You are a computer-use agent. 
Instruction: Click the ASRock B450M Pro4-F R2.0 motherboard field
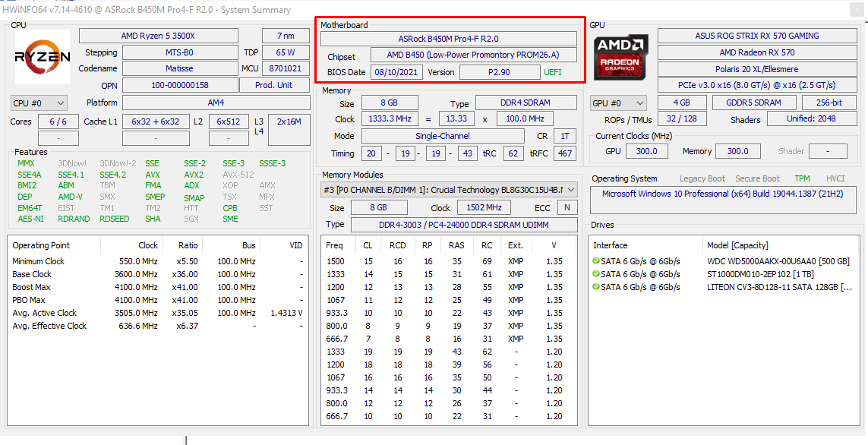[x=449, y=39]
